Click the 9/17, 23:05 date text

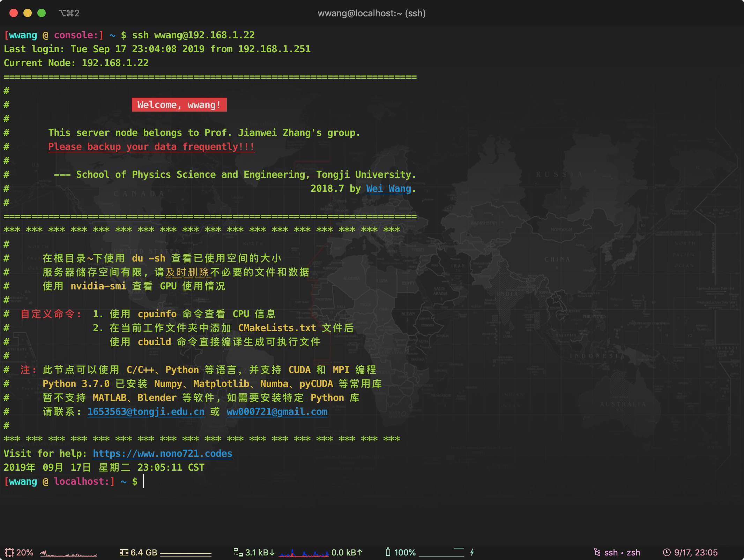pos(695,552)
